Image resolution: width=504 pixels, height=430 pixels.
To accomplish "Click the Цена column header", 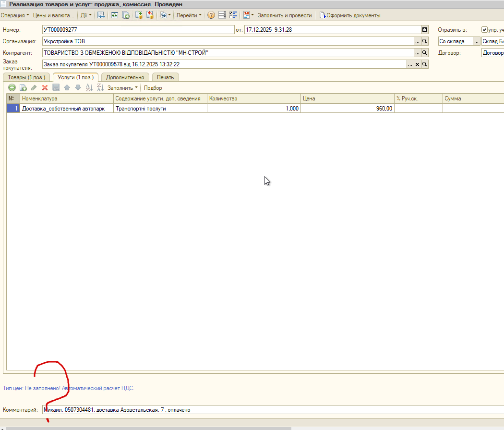I will point(348,98).
